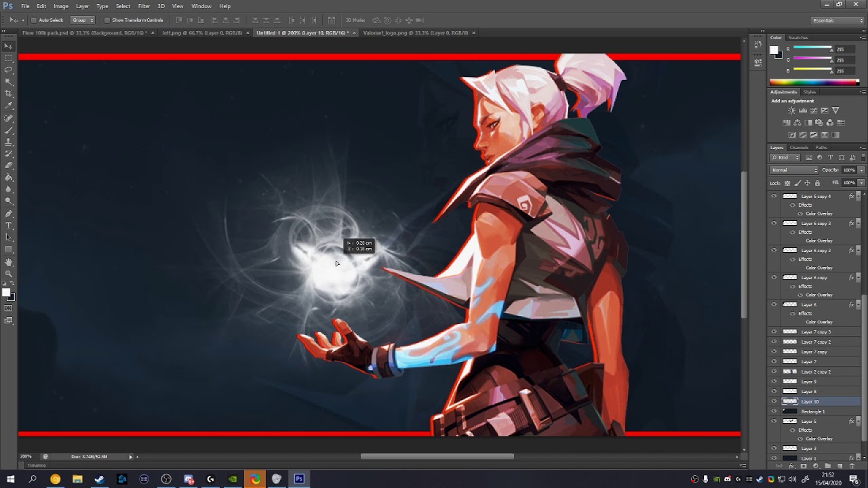
Task: Select the Eyedropper tool
Action: click(9, 104)
